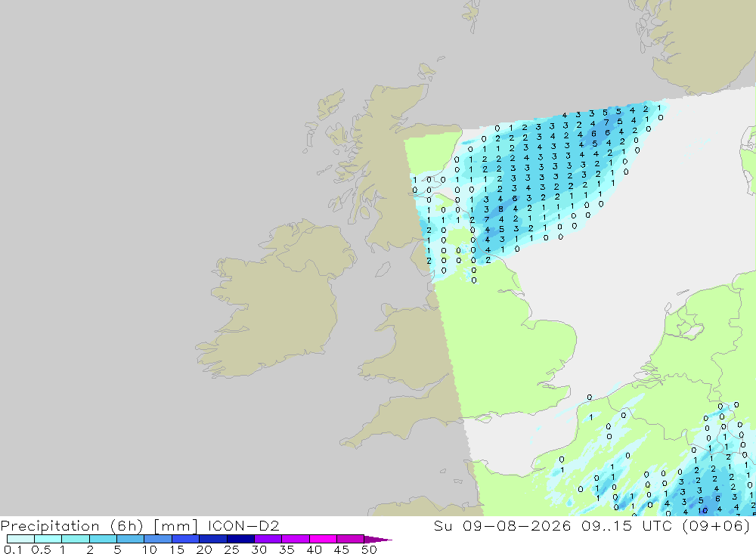Pick the legend swatch between 45 and 50
The width and height of the screenshot is (756, 554).
tap(350, 539)
